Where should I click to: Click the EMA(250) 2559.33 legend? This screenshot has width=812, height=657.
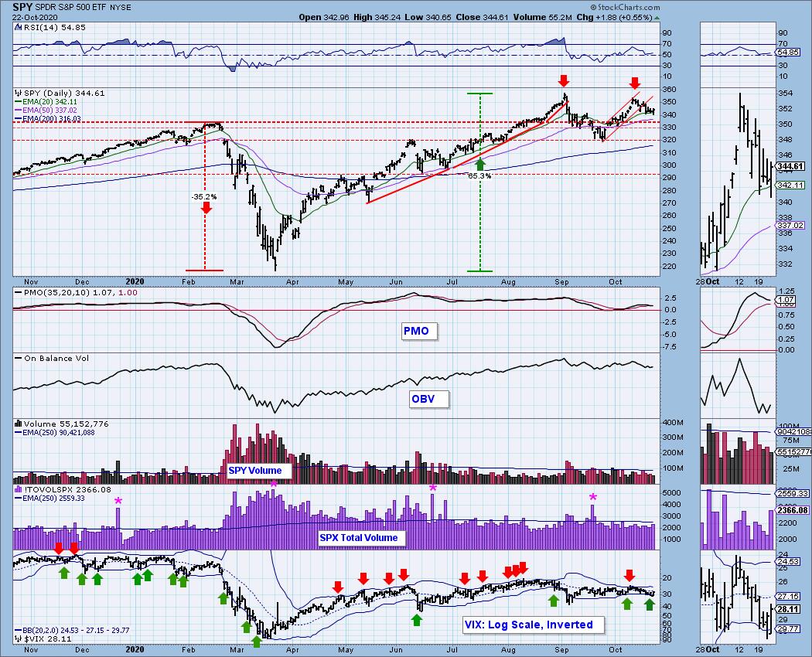pyautogui.click(x=49, y=498)
